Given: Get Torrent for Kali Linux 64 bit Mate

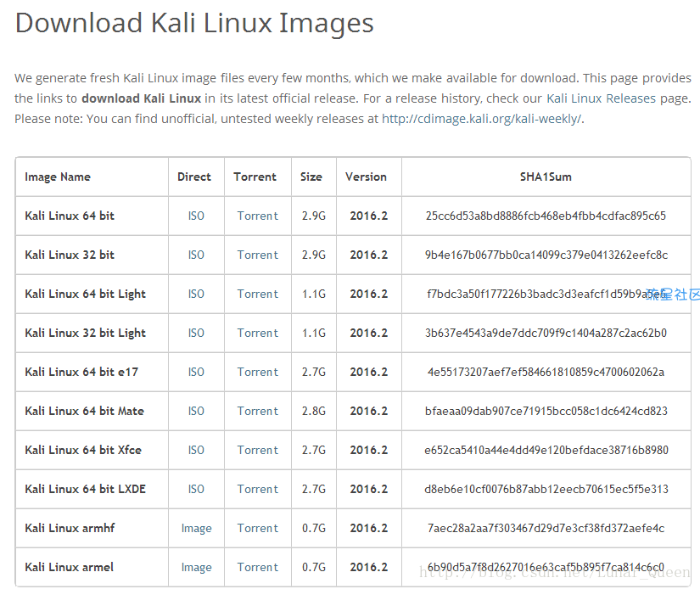Looking at the screenshot, I should [258, 412].
